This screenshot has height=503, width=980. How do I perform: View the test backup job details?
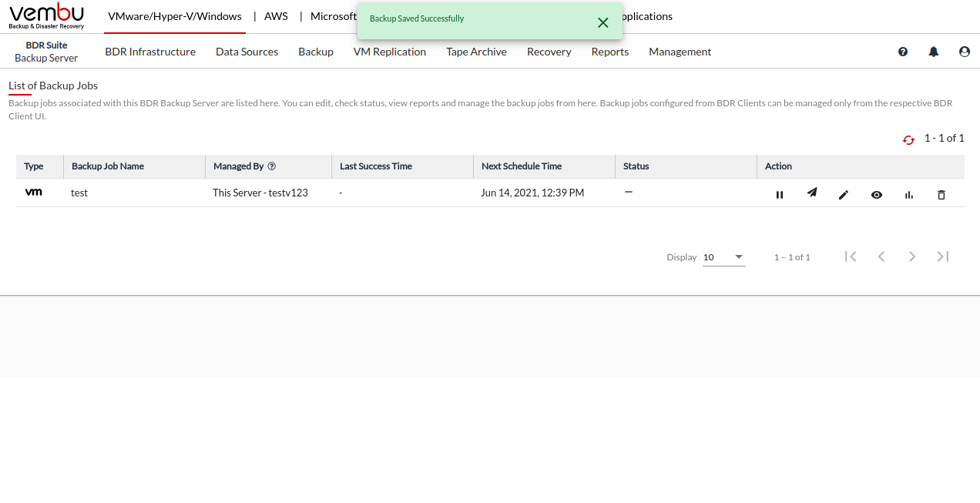click(x=876, y=195)
